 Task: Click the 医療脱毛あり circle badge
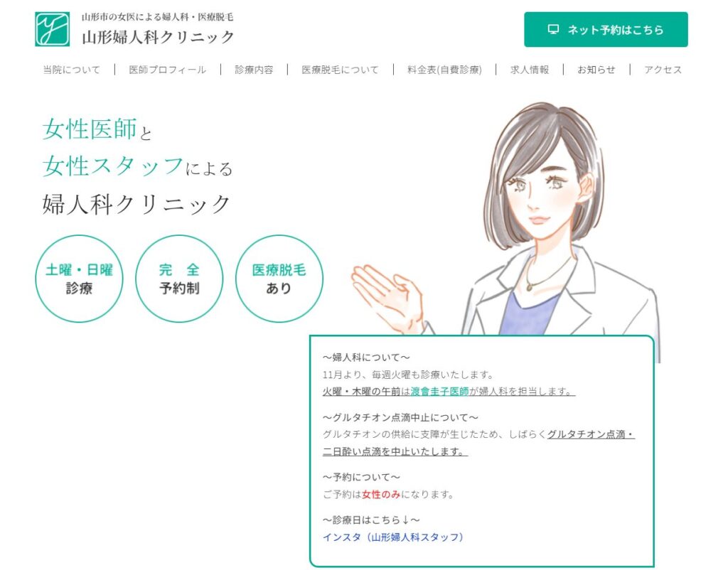tap(279, 279)
